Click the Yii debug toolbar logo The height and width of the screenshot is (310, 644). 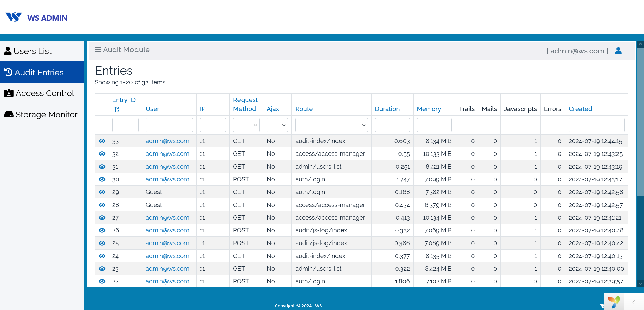[x=613, y=302]
